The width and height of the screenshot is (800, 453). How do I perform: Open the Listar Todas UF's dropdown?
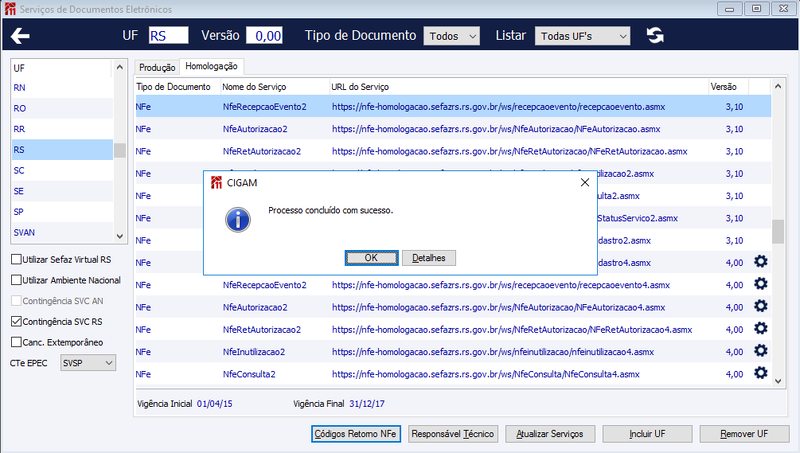(x=582, y=36)
